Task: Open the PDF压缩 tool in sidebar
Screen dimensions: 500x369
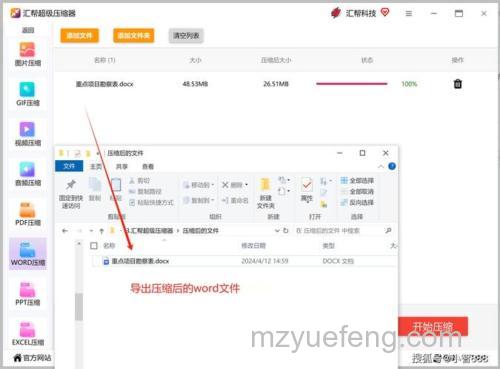Action: click(28, 214)
